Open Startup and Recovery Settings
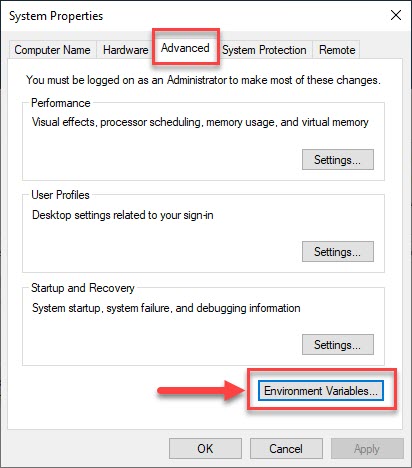Image resolution: width=412 pixels, height=468 pixels. click(338, 345)
